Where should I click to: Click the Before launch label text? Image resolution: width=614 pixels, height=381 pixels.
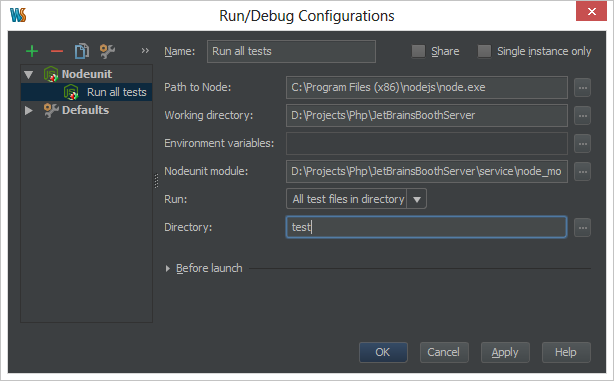pyautogui.click(x=209, y=268)
